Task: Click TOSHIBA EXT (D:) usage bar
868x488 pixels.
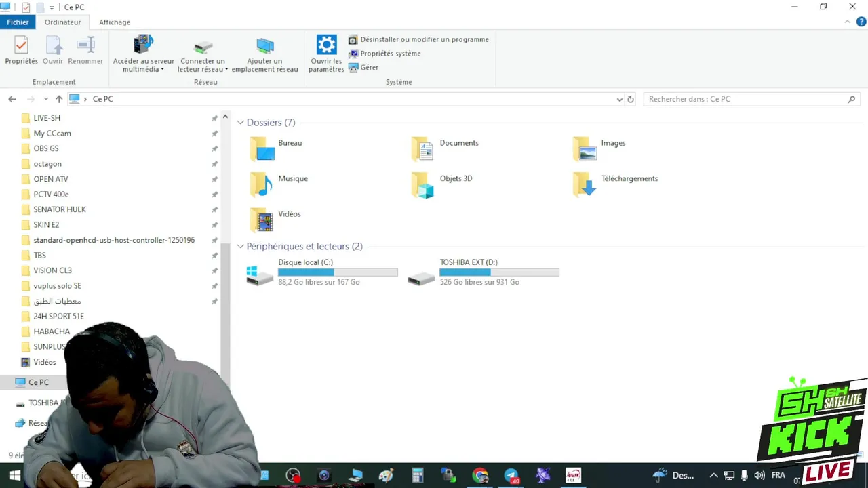Action: coord(499,272)
